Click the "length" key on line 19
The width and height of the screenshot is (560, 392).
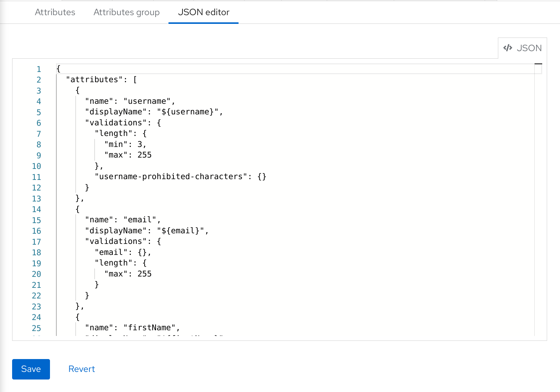[x=114, y=263]
